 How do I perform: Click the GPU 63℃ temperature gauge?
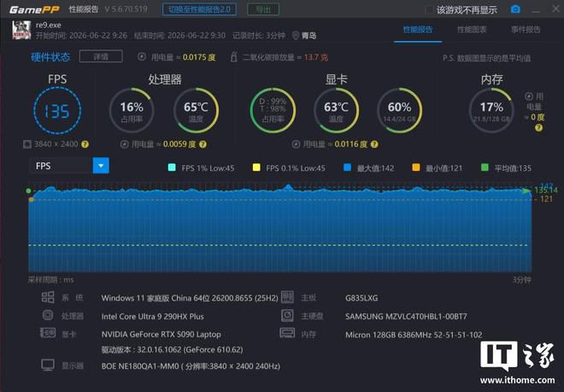click(337, 110)
